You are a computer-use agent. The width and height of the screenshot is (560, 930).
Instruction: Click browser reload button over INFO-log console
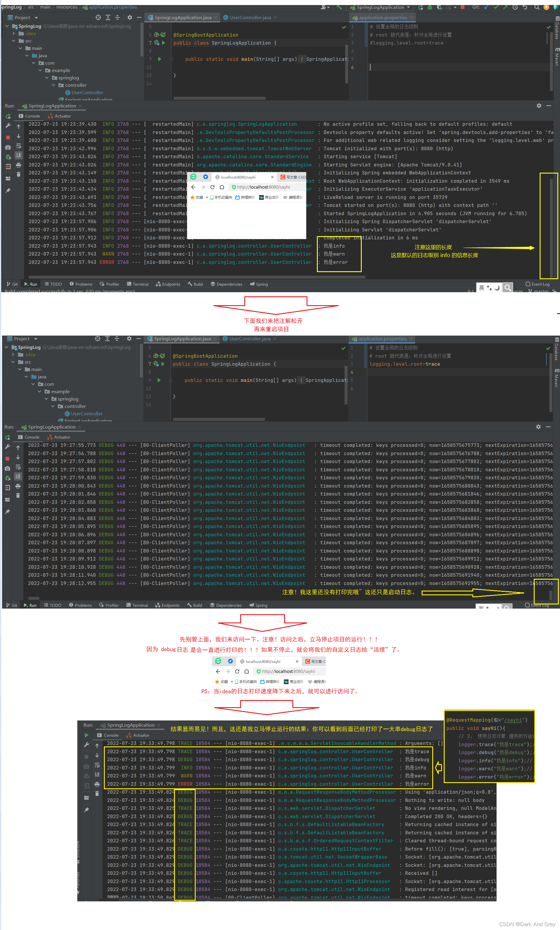click(212, 187)
